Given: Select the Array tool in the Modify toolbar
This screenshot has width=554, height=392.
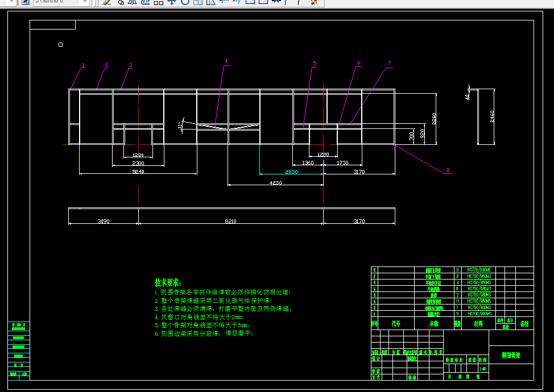Looking at the screenshot, I should [x=159, y=2].
